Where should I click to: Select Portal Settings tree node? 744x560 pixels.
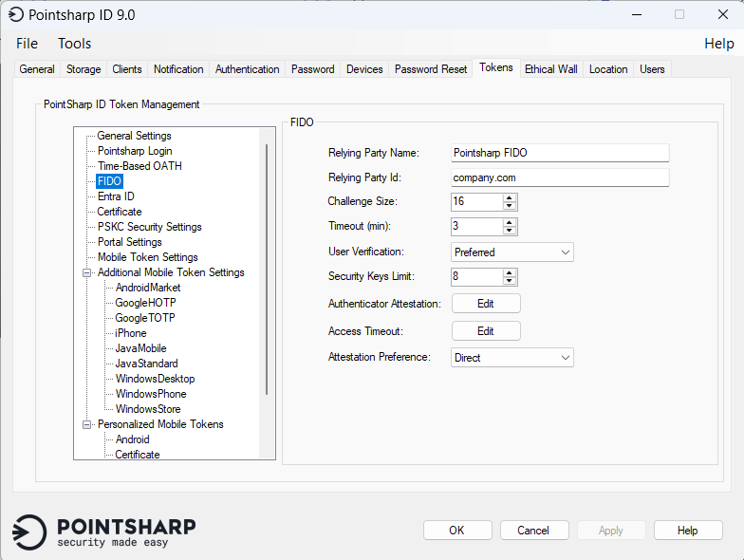(x=129, y=242)
